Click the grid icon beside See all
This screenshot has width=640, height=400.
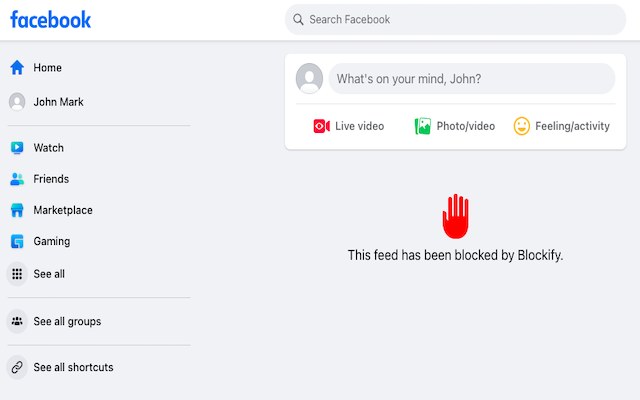[x=17, y=274]
